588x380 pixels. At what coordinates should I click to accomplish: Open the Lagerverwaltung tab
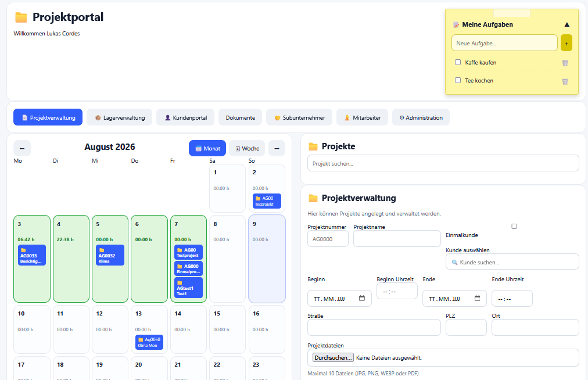[119, 117]
